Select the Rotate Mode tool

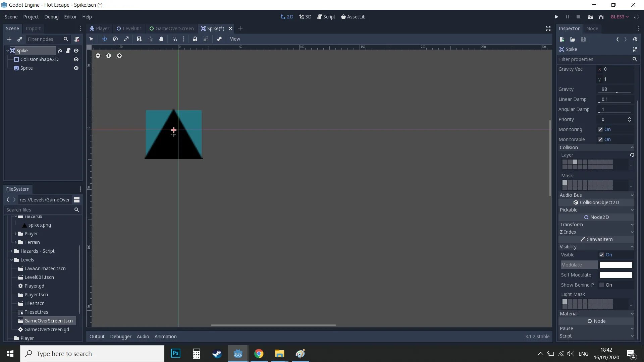coord(115,39)
